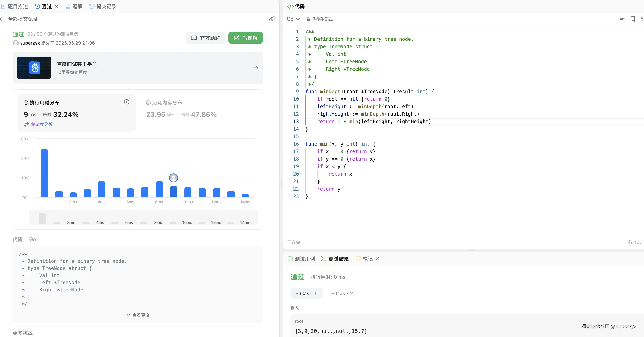The image size is (644, 337).
Task: Switch to the 测试结果 tab
Action: pyautogui.click(x=335, y=259)
